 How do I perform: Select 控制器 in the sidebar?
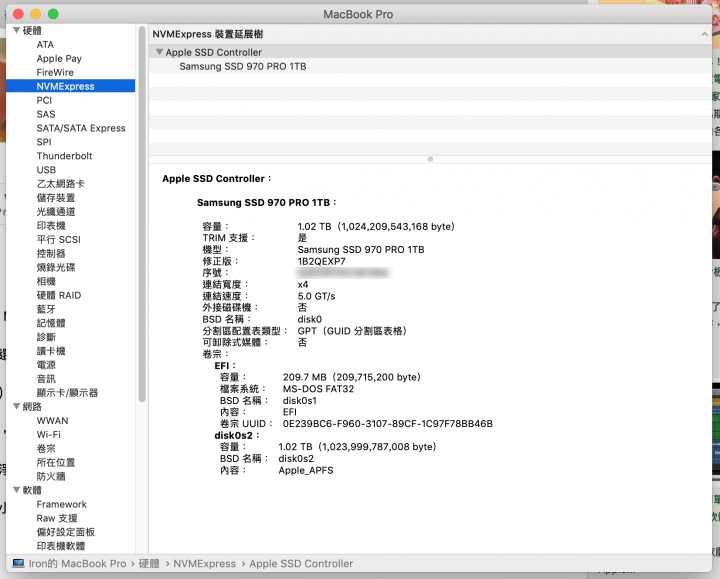click(x=51, y=253)
